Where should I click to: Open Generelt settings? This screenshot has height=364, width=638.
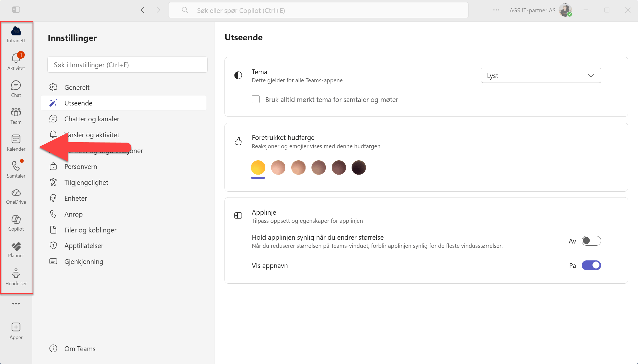(x=124, y=87)
